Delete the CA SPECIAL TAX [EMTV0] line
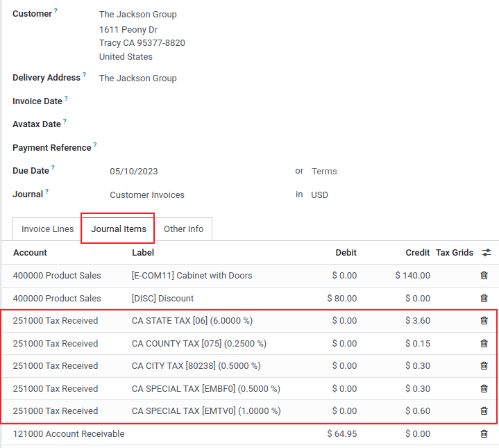Screen dimensions: 499x448 click(484, 411)
